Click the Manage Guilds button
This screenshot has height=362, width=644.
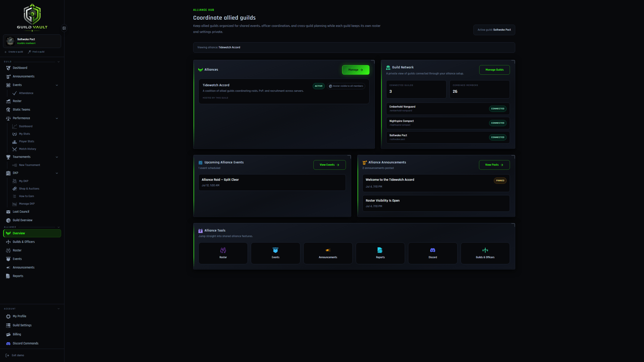click(x=495, y=70)
